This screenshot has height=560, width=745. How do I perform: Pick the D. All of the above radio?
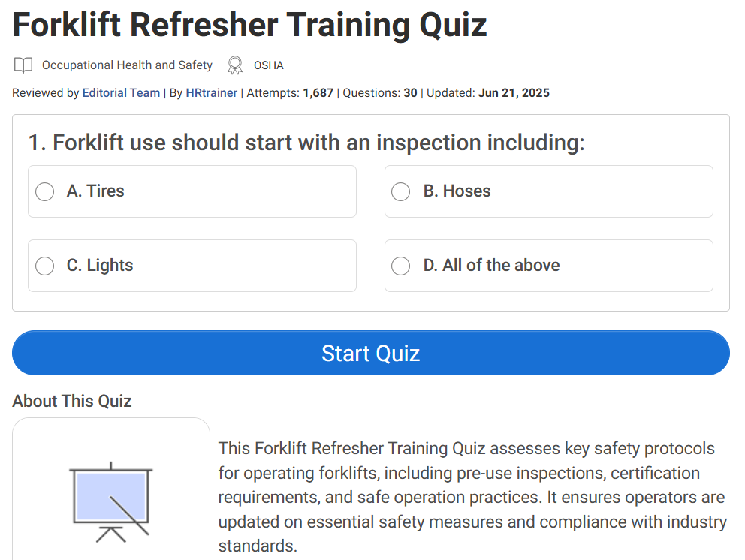(401, 266)
